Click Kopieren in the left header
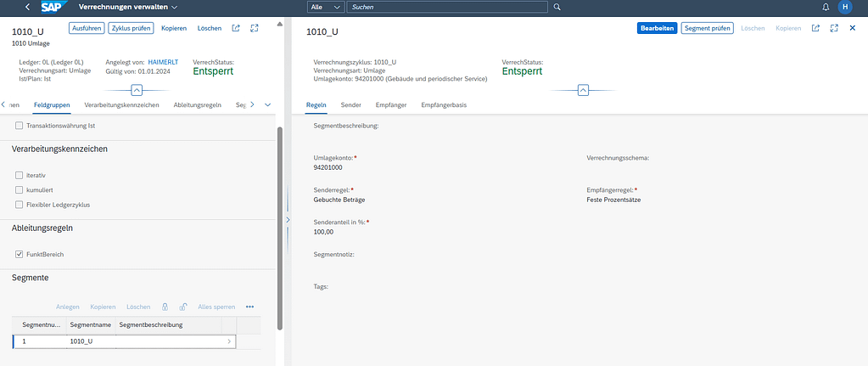This screenshot has width=868, height=366. coord(174,28)
